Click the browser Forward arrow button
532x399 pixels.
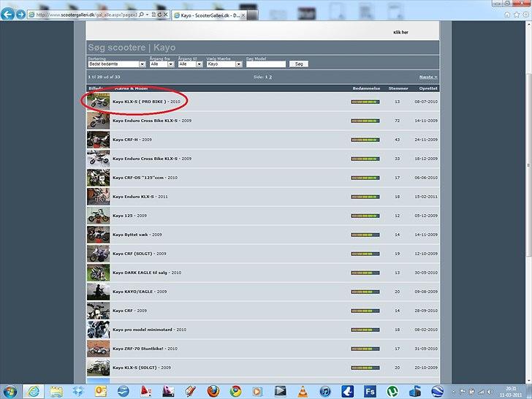click(x=20, y=14)
